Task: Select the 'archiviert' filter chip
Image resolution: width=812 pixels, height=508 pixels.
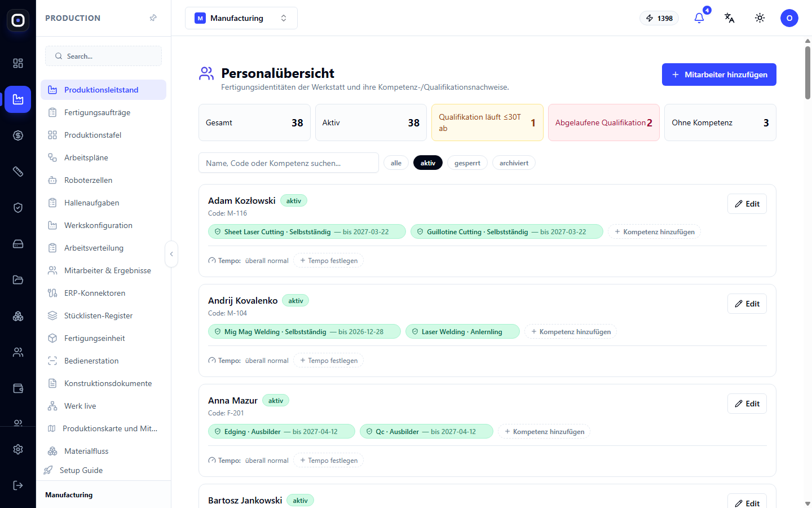Action: point(514,163)
